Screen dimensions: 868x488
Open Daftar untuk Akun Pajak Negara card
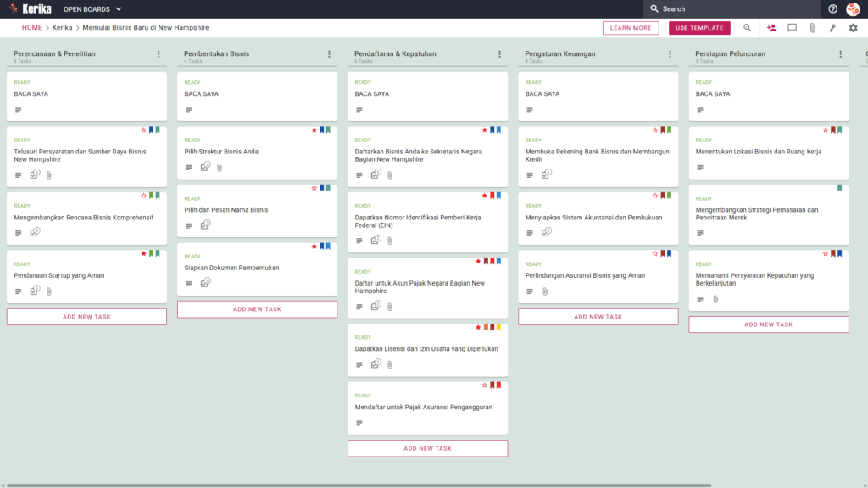(427, 288)
